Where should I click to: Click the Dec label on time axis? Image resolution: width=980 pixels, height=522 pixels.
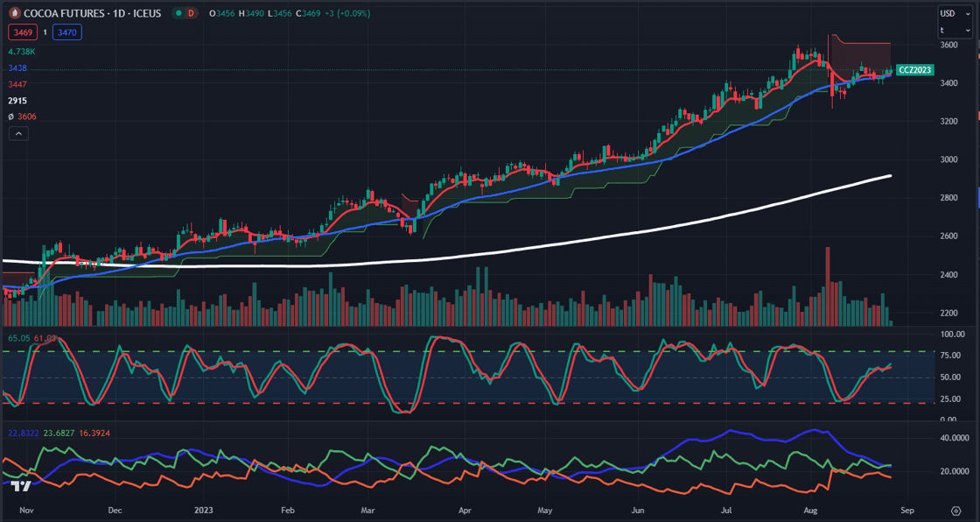coord(115,510)
